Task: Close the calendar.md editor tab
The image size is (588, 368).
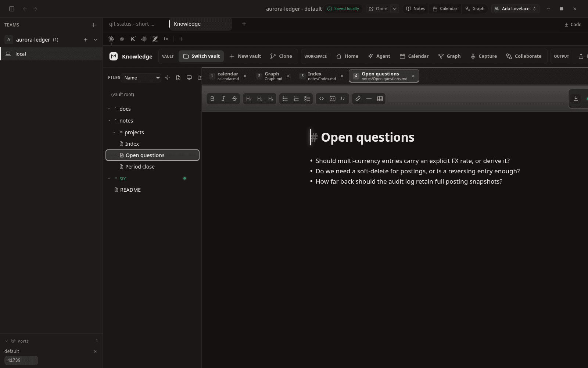Action: pyautogui.click(x=245, y=76)
